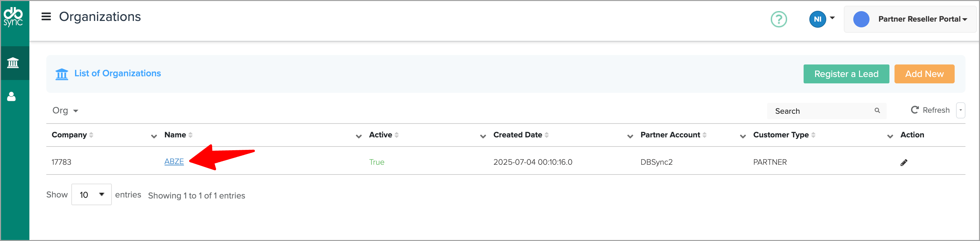Expand the small dropdown beside Refresh

click(x=960, y=110)
